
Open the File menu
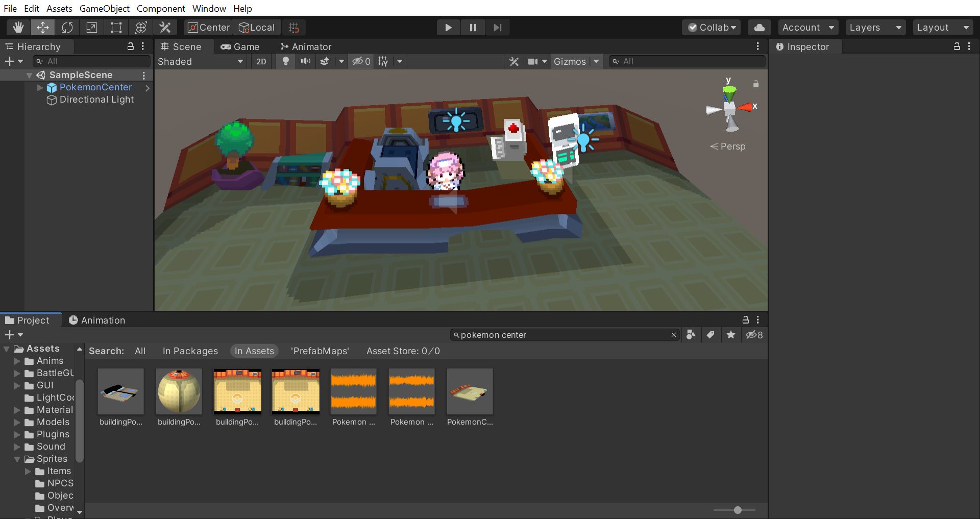click(10, 8)
